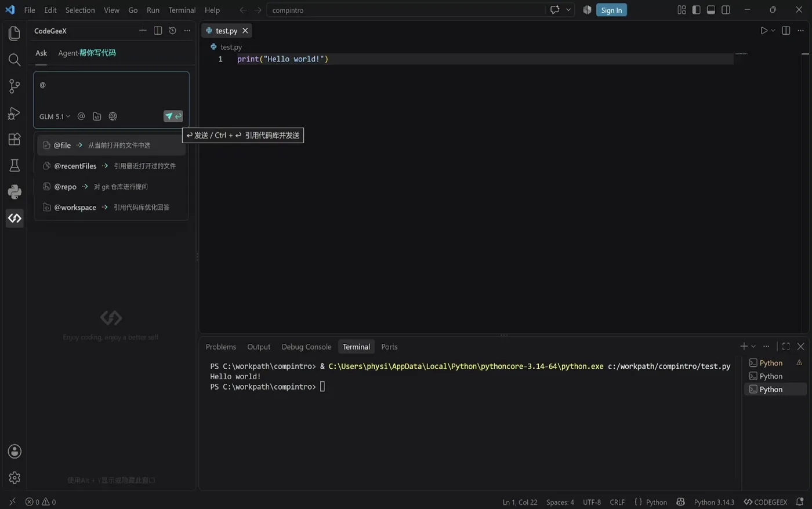Open the terminal panel more actions menu
This screenshot has height=509, width=812.
pos(766,347)
